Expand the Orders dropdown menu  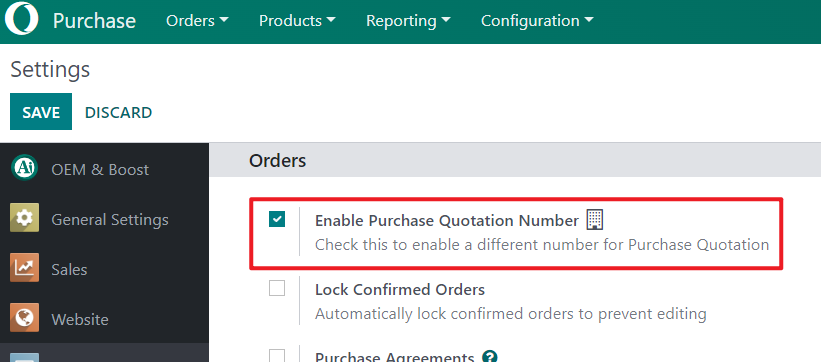[197, 21]
